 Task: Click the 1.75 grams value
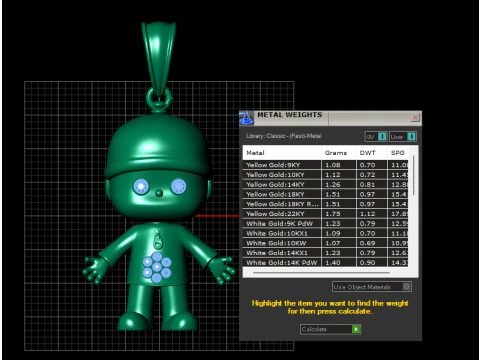click(333, 214)
